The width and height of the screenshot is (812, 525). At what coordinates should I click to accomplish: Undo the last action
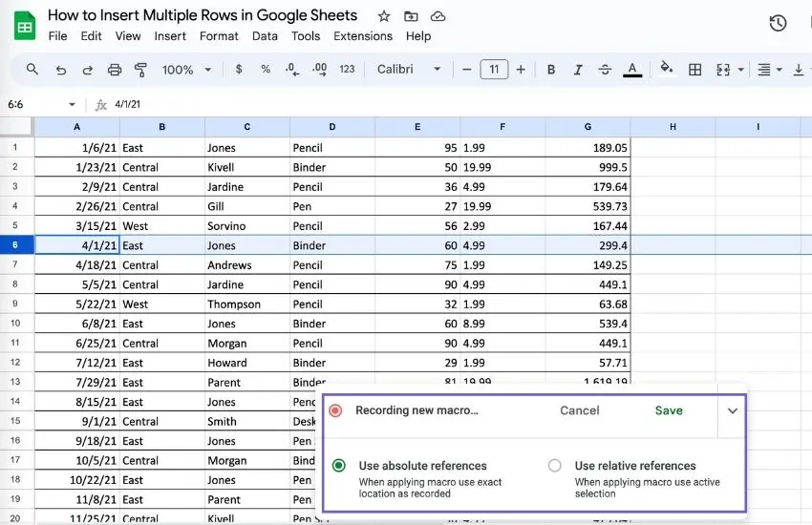point(60,70)
